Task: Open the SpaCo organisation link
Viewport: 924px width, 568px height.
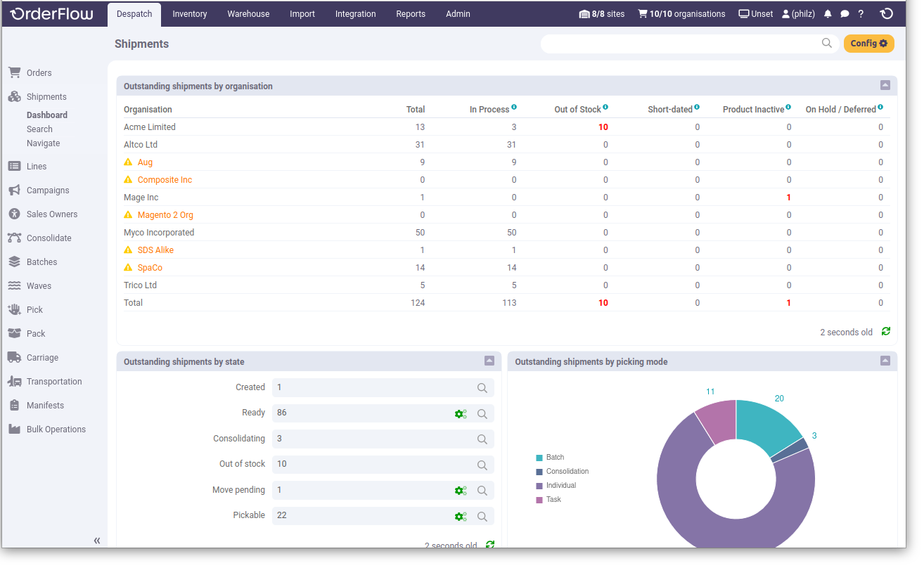Action: pyautogui.click(x=150, y=268)
